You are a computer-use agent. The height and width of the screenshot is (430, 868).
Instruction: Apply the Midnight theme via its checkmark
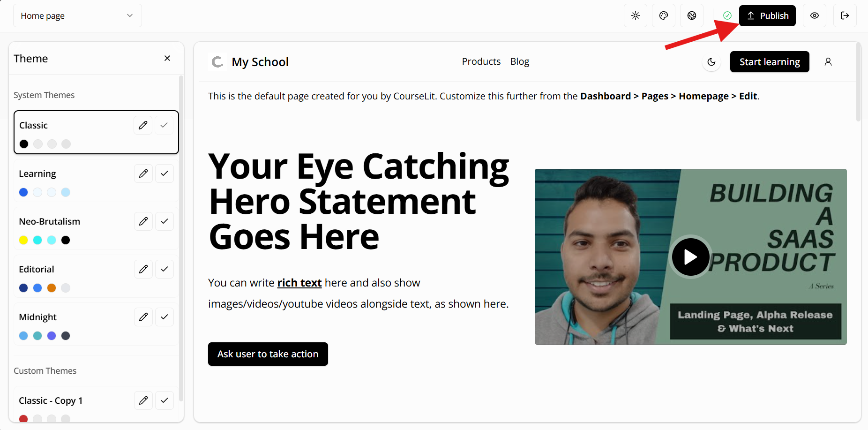165,317
